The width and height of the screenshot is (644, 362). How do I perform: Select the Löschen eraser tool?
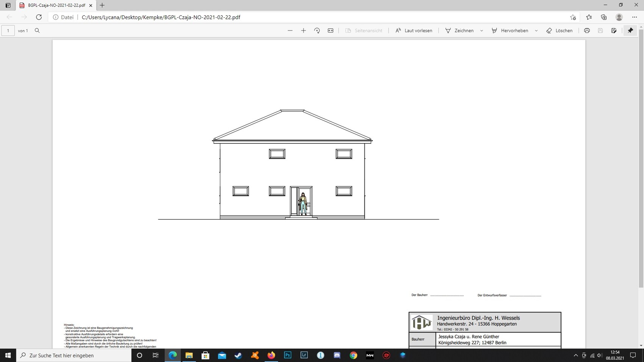click(x=560, y=31)
